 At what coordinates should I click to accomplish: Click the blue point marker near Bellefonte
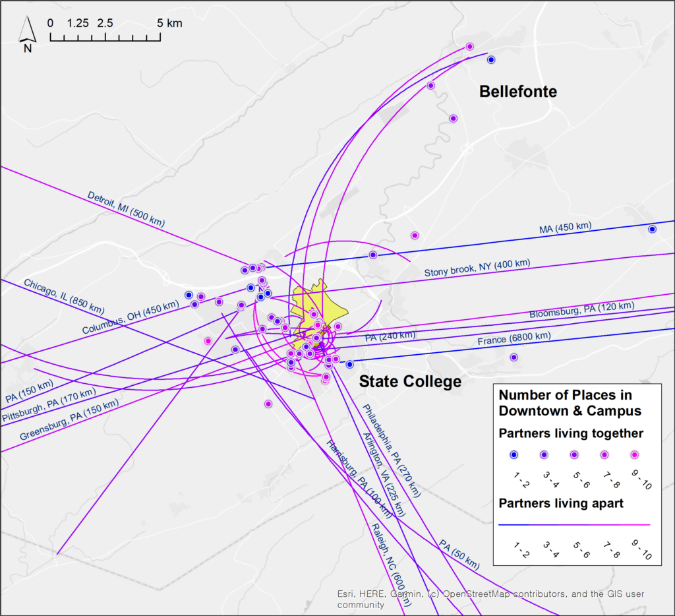[490, 59]
